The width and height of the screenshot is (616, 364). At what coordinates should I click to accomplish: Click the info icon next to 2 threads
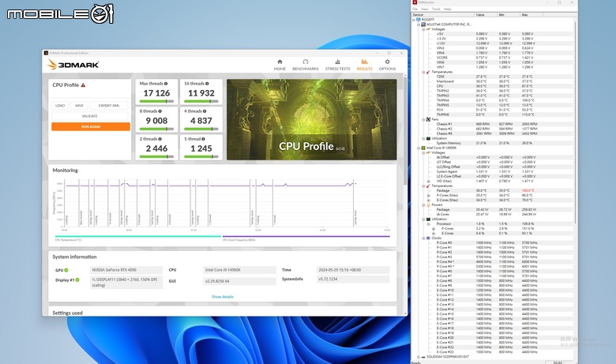click(x=160, y=139)
